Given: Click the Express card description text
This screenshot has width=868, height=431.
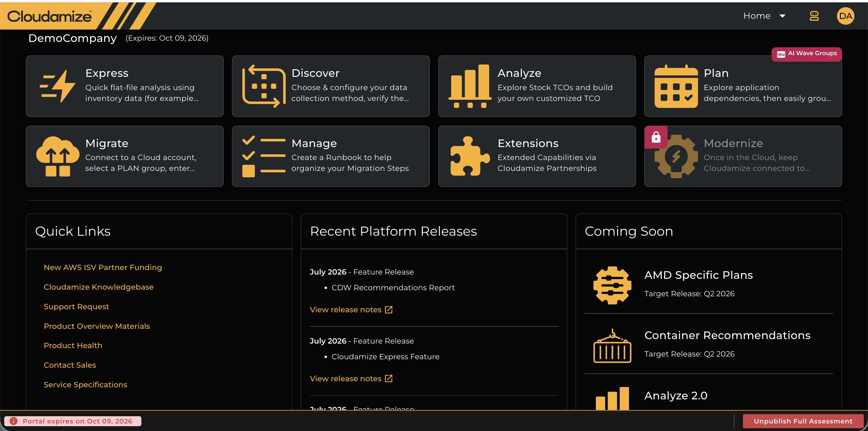Looking at the screenshot, I should point(142,93).
